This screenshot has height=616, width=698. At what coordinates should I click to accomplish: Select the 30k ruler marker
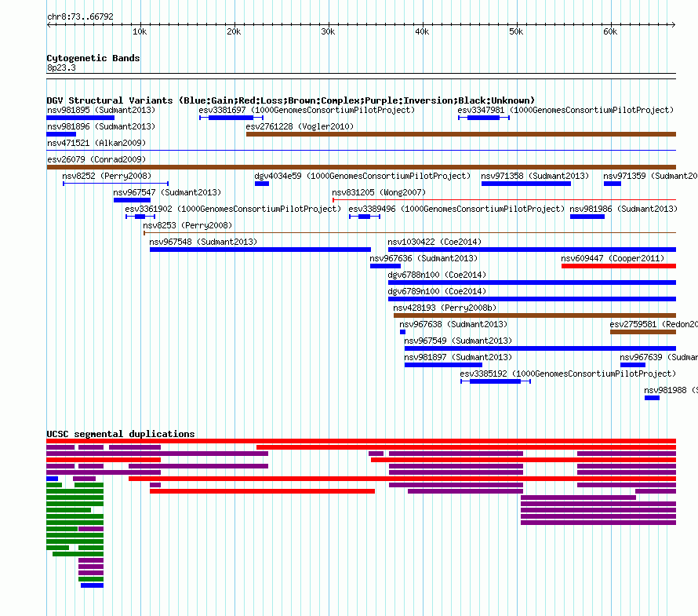point(328,31)
